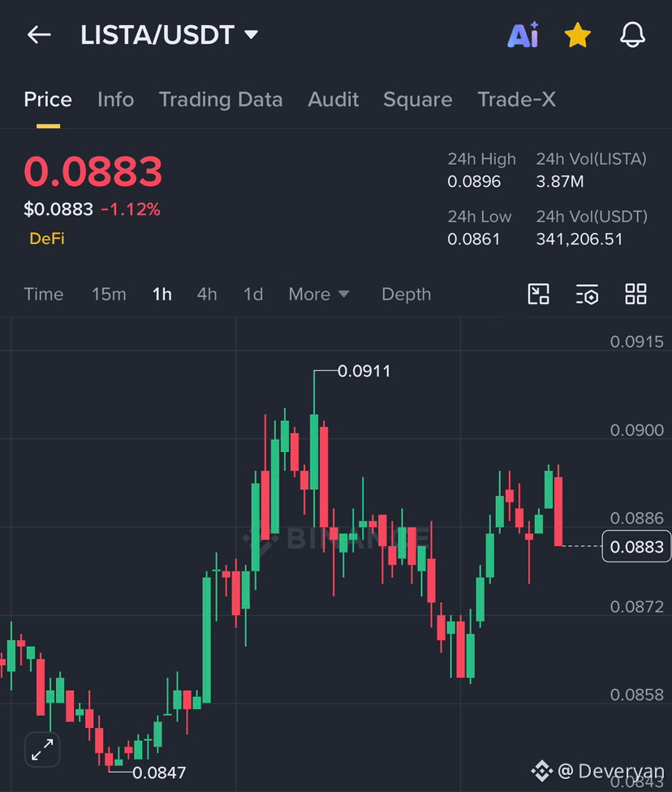Open the Trading Data tab
The image size is (672, 792).
pos(221,100)
